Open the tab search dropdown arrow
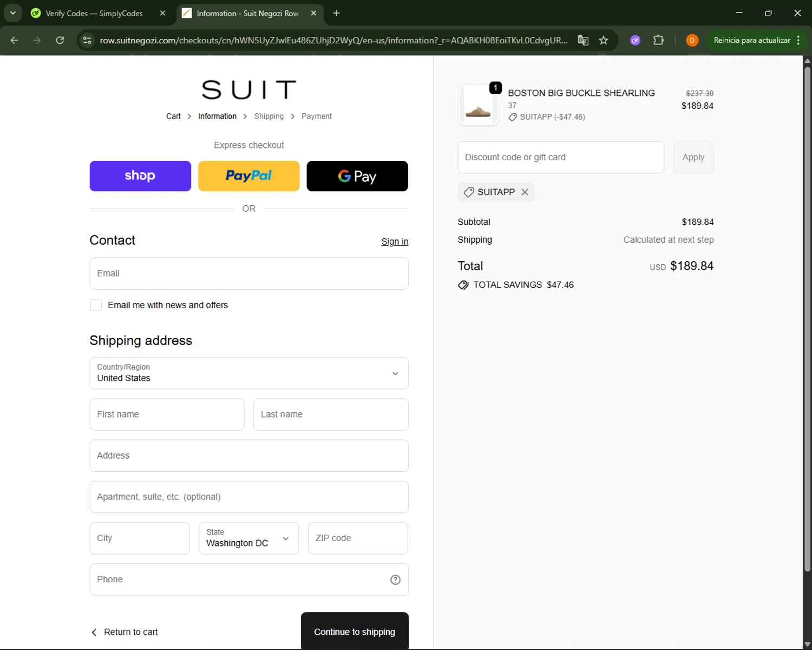 click(12, 13)
